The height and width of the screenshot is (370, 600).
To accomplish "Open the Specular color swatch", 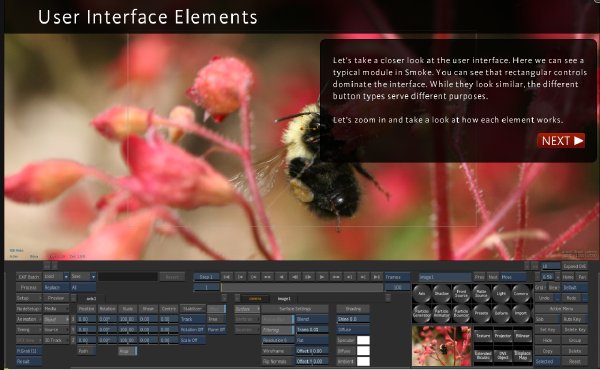I will [x=363, y=340].
